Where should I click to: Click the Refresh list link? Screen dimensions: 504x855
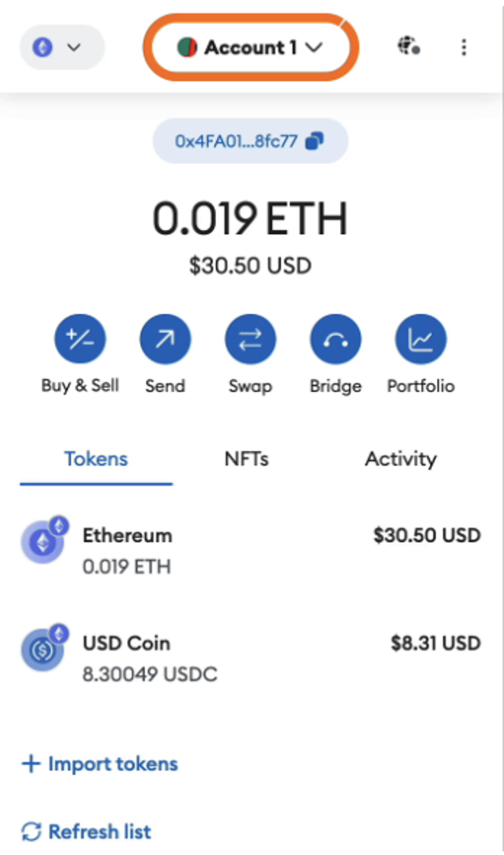click(86, 832)
